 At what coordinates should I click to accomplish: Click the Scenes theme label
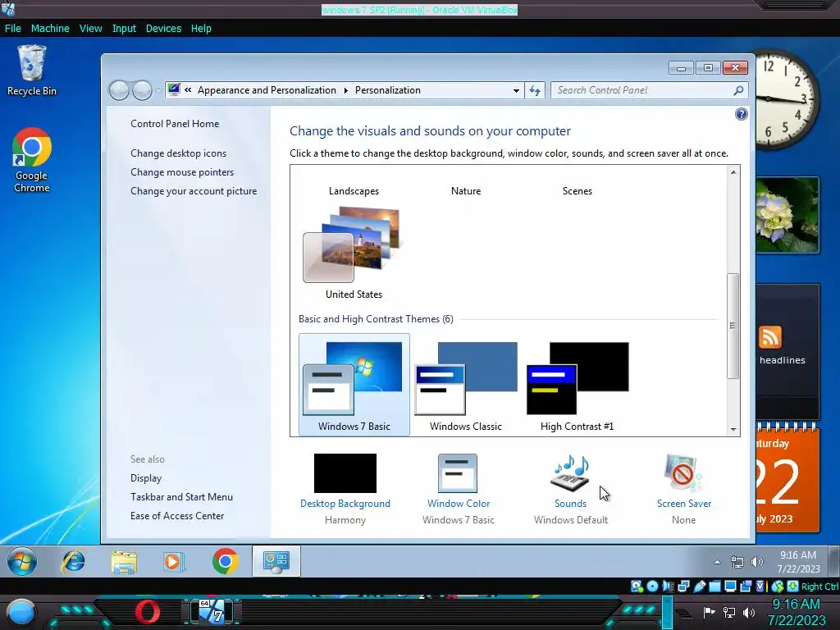[x=577, y=190]
